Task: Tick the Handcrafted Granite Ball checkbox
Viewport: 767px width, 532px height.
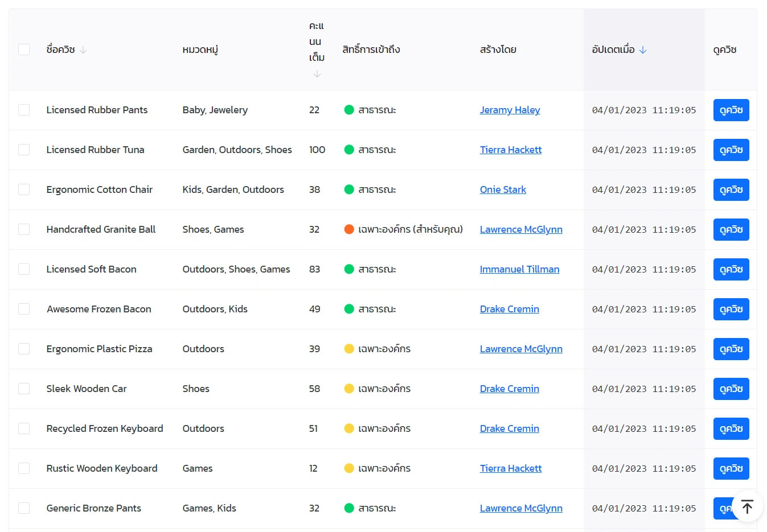Action: click(x=24, y=229)
